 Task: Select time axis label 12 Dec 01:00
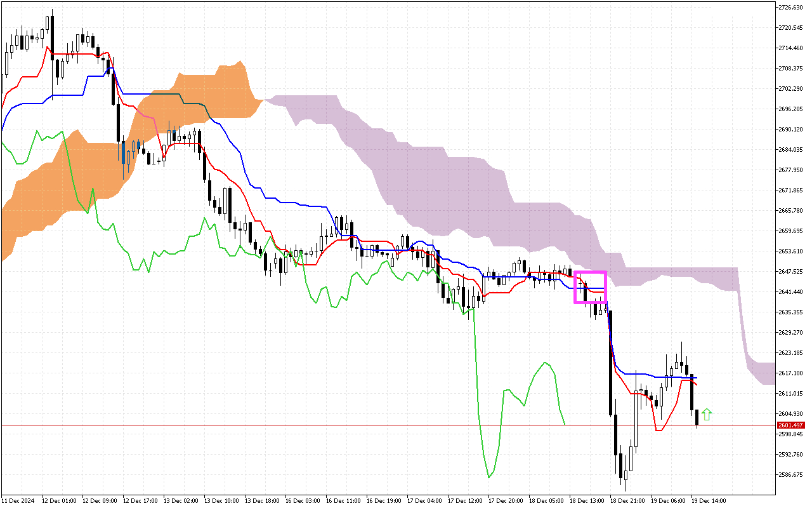click(x=58, y=501)
